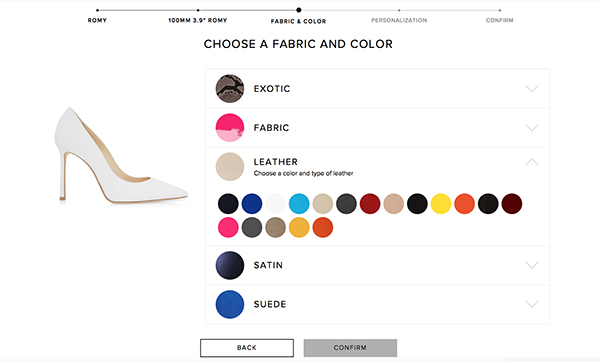Viewport: 600px width, 362px height.
Task: Select the royal blue leather swatch
Action: pyautogui.click(x=252, y=204)
